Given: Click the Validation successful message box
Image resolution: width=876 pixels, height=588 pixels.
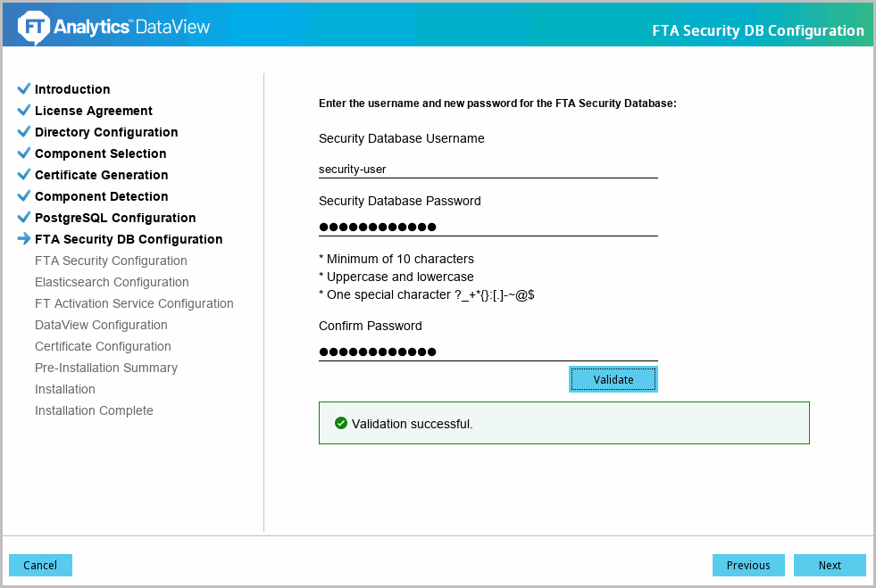Looking at the screenshot, I should click(563, 423).
